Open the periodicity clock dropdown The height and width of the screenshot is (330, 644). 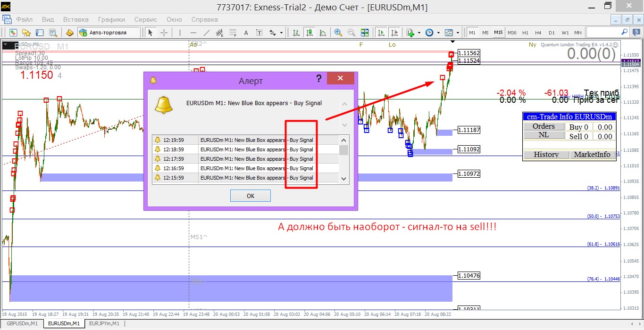(438, 33)
